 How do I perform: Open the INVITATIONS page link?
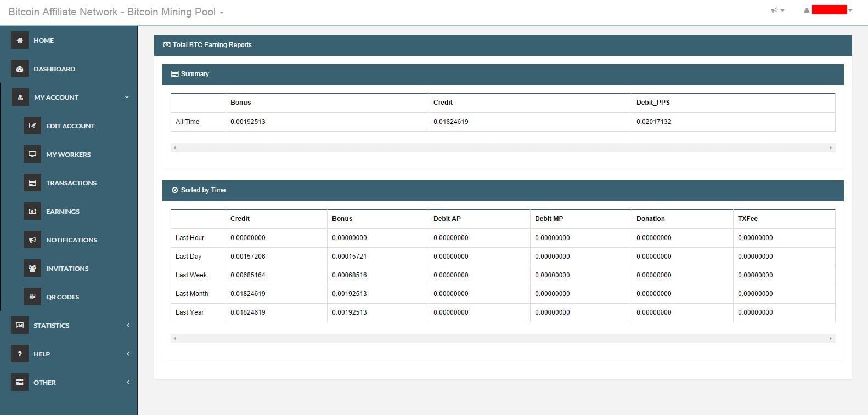pyautogui.click(x=67, y=269)
